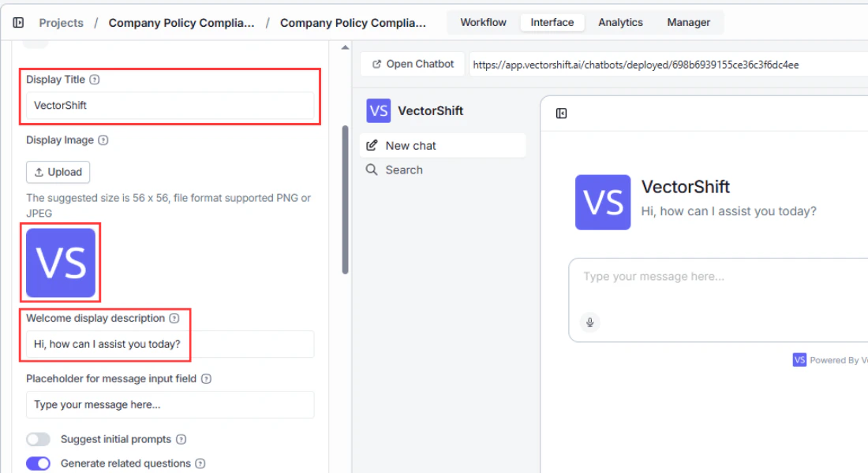Click the deployed chatbot URL field

(668, 65)
